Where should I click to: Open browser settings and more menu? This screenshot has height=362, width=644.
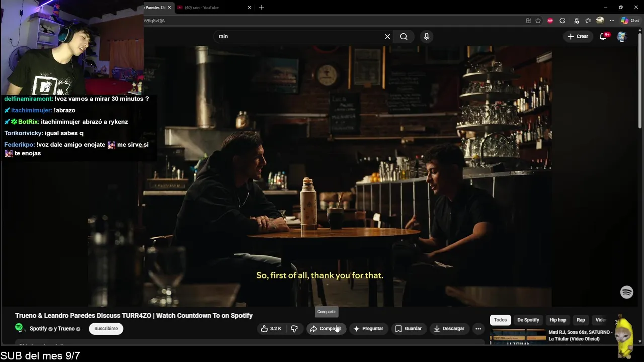[x=612, y=21]
